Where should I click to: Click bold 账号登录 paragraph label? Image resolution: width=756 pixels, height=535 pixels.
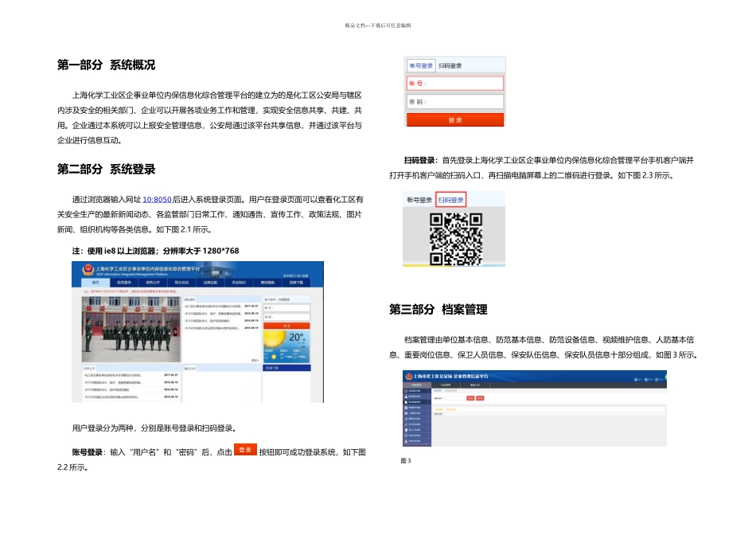tap(88, 452)
